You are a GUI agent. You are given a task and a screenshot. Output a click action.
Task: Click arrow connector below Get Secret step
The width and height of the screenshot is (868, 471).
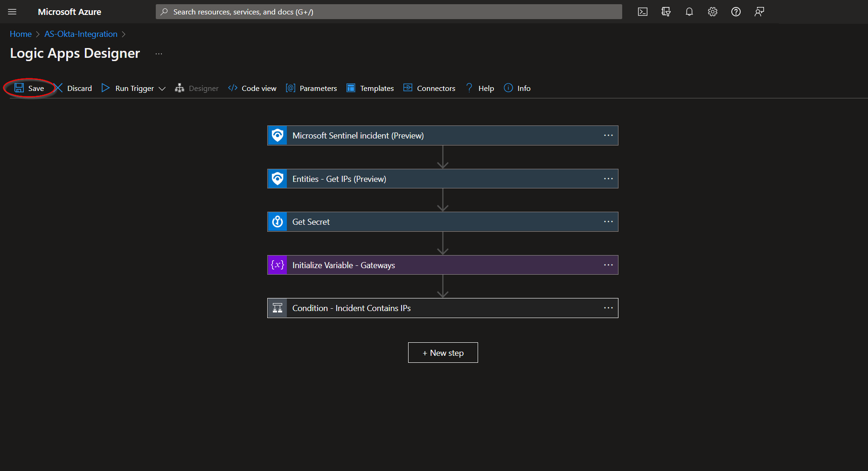[443, 243]
